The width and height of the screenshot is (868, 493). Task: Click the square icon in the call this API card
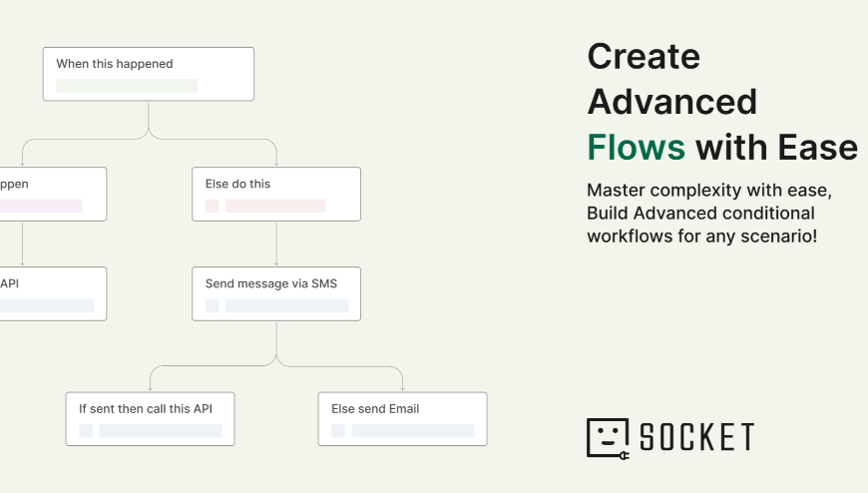(x=86, y=430)
